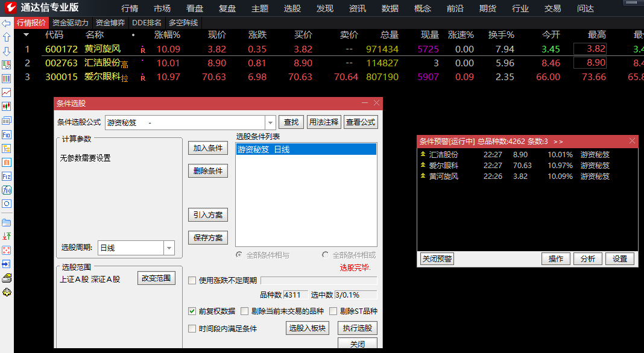
Task: Open 条件选股公式 dropdown arrow
Action: click(270, 122)
